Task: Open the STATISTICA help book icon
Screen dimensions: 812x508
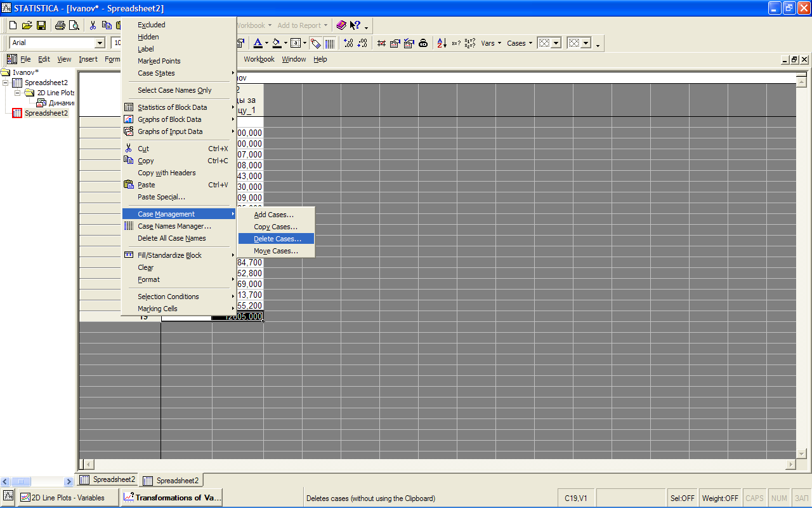Action: (x=341, y=25)
